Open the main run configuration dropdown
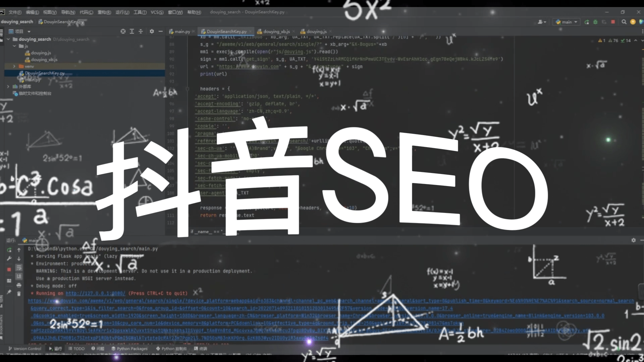The width and height of the screenshot is (644, 362). click(567, 22)
